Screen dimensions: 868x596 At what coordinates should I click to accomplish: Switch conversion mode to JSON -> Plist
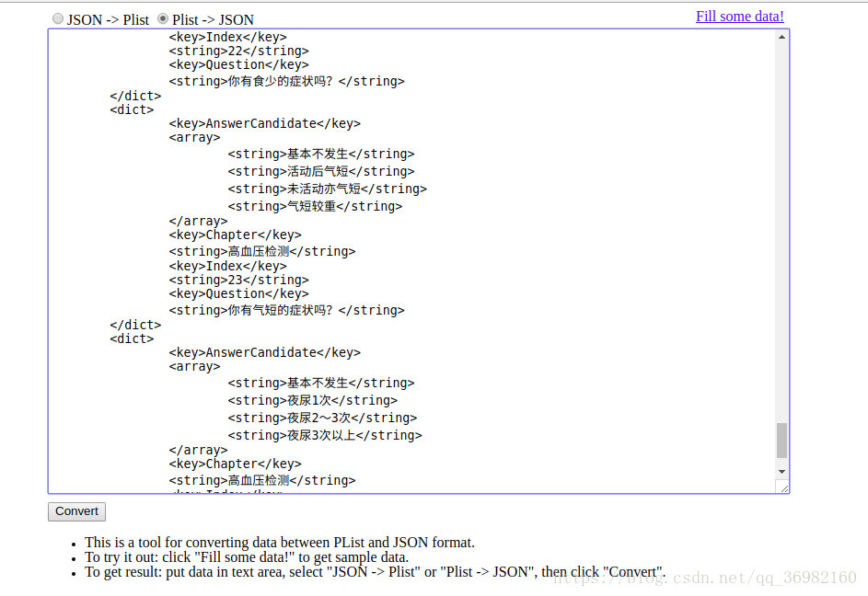pyautogui.click(x=56, y=18)
